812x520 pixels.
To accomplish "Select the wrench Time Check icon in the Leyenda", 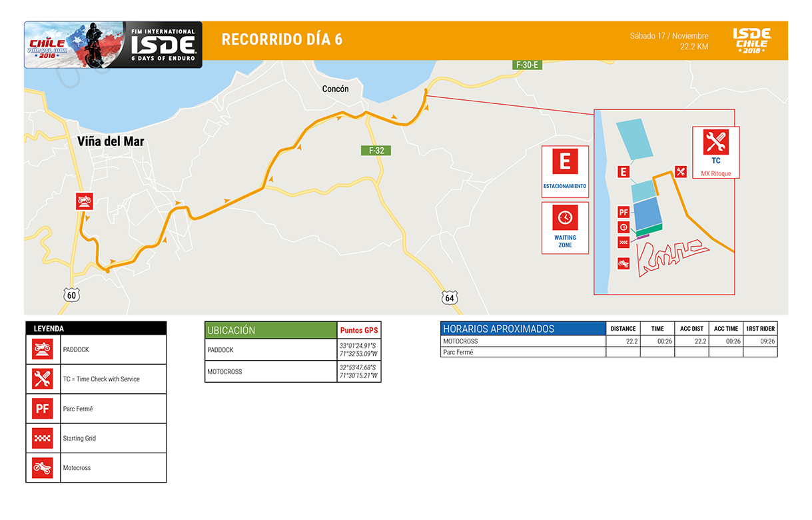I will [x=43, y=379].
